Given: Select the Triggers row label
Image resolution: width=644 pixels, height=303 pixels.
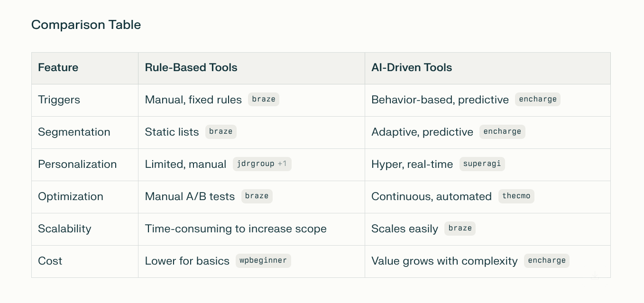Looking at the screenshot, I should 59,100.
